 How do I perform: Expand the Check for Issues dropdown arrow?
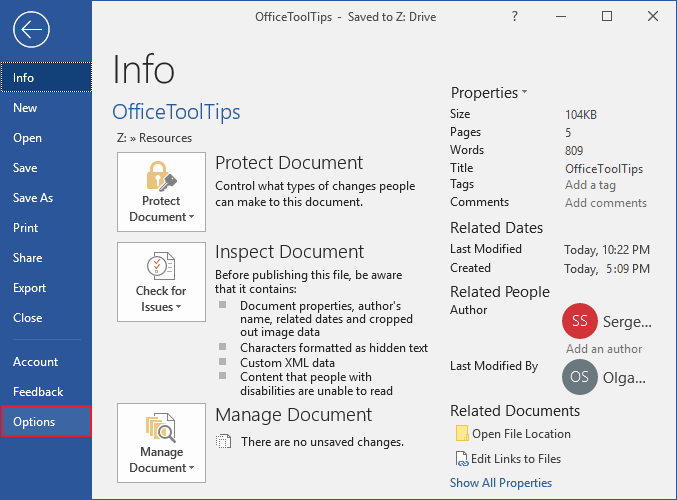[x=178, y=307]
